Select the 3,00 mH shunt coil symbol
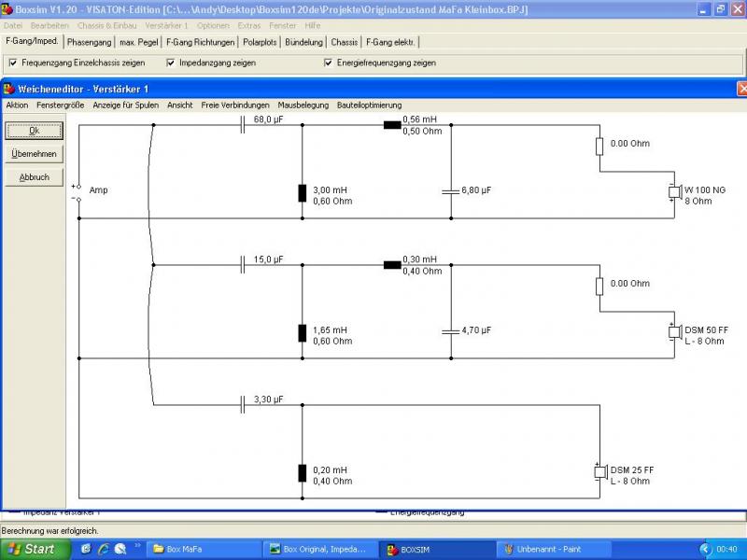Screen dimensions: 747x560 point(302,193)
